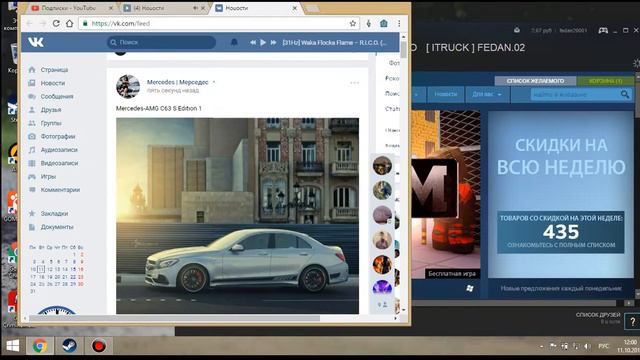
Task: Open the post options three-dot menu
Action: [354, 83]
